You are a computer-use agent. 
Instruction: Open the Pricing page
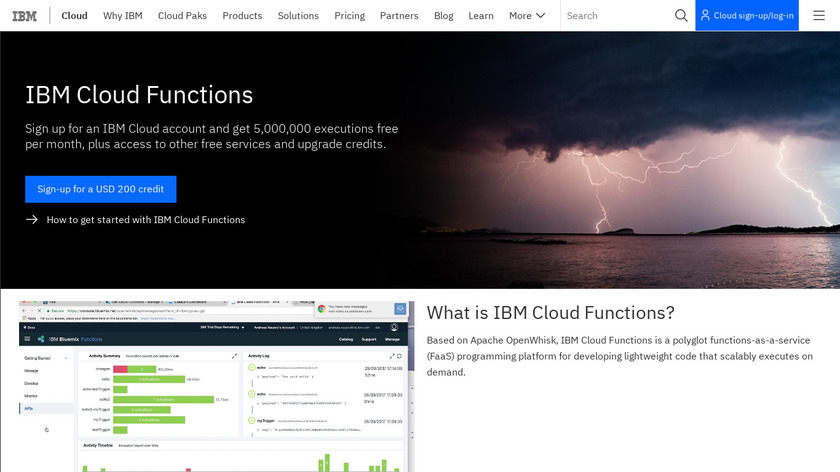pos(349,16)
